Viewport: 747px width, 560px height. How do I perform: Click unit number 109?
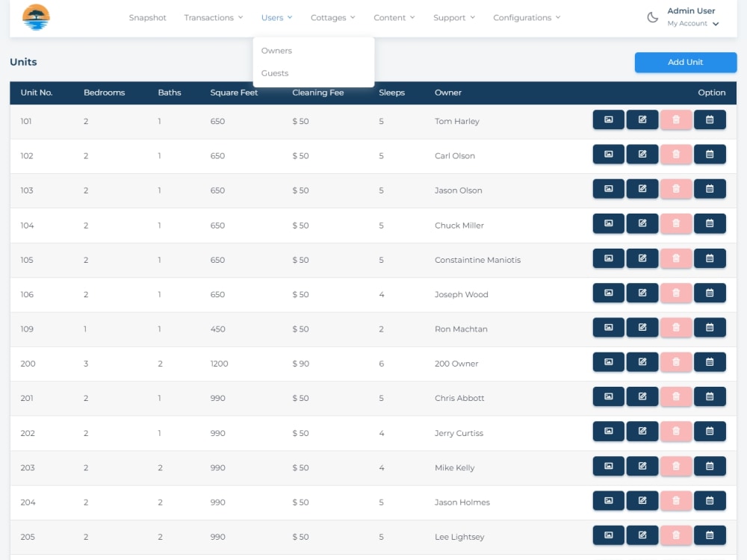point(27,329)
